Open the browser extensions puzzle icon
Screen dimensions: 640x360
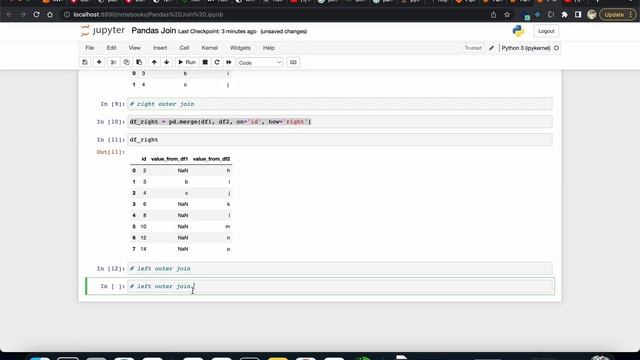coord(564,15)
